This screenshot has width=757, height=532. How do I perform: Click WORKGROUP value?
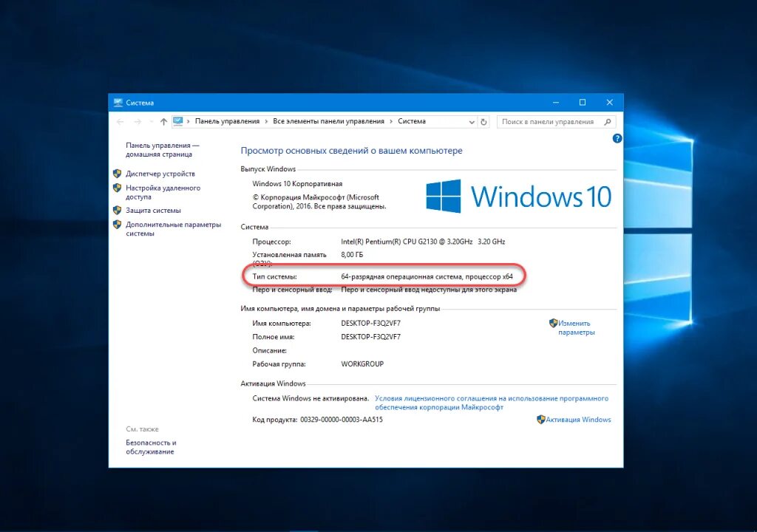362,364
